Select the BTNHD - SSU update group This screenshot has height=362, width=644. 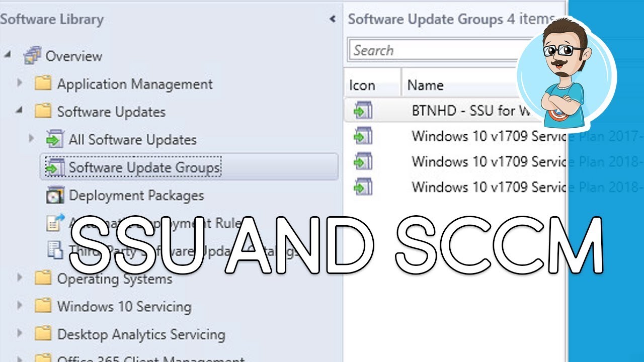click(456, 110)
